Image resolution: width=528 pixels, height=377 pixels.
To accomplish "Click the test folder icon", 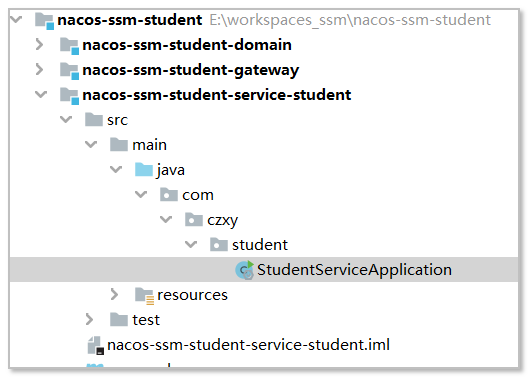I will (119, 319).
